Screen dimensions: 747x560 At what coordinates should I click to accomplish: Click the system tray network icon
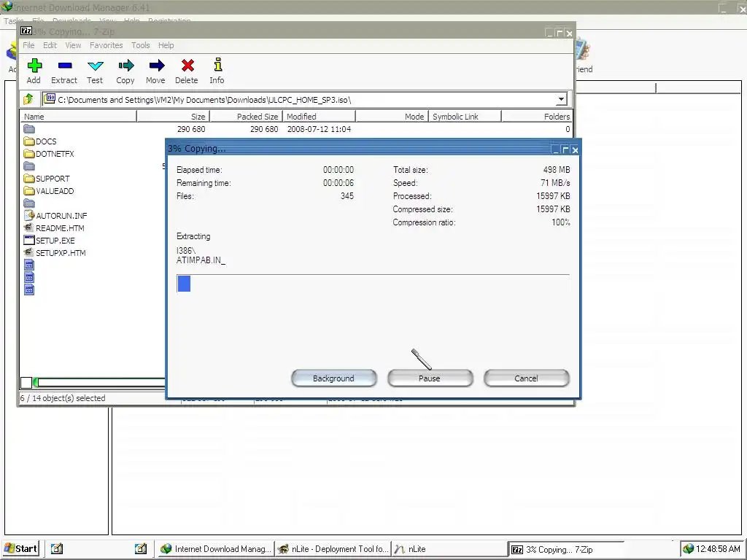pos(689,549)
